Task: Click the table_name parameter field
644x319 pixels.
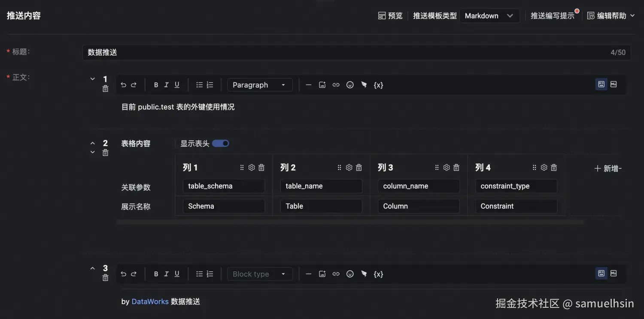Action: point(321,186)
